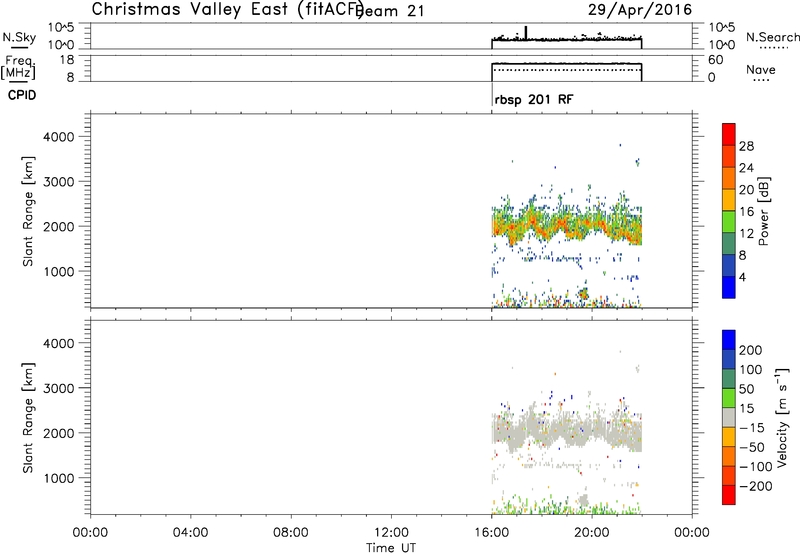
Task: Click the 'Beam 21' label
Action: coord(390,11)
